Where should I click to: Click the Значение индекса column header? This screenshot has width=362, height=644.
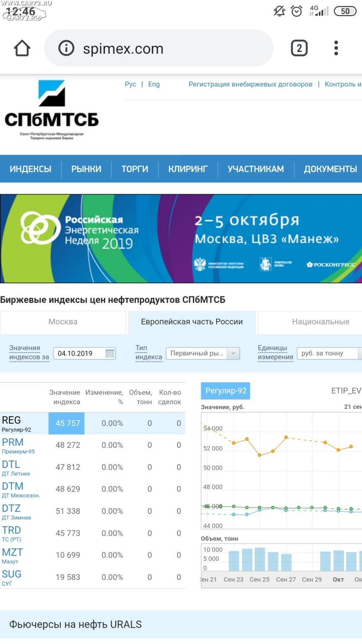coord(65,397)
